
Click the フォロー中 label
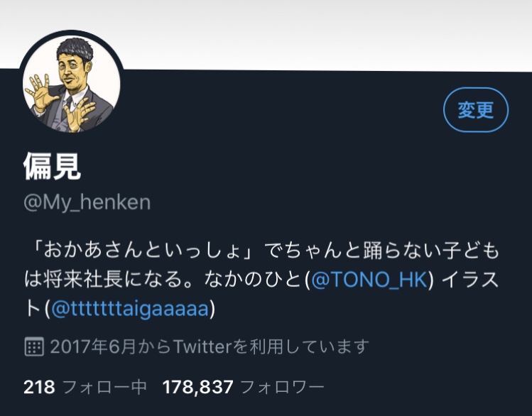[x=105, y=387]
